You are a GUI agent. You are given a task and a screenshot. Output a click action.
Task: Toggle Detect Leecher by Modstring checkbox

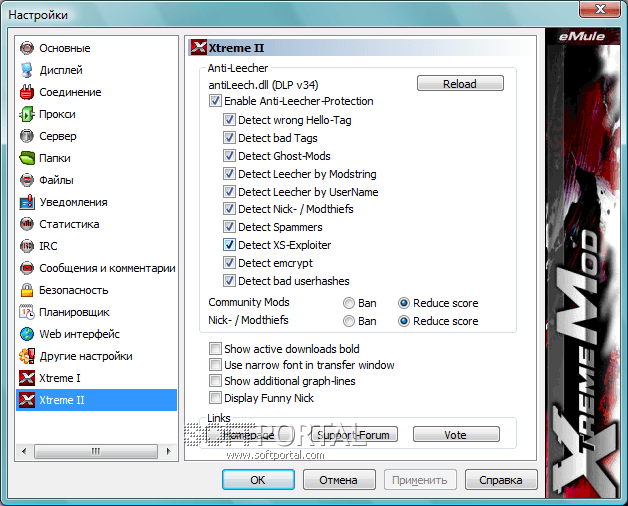pyautogui.click(x=229, y=173)
